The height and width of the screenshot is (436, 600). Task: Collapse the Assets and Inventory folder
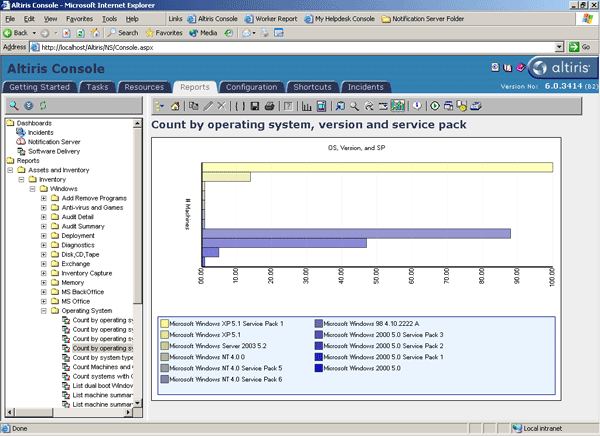click(10, 170)
